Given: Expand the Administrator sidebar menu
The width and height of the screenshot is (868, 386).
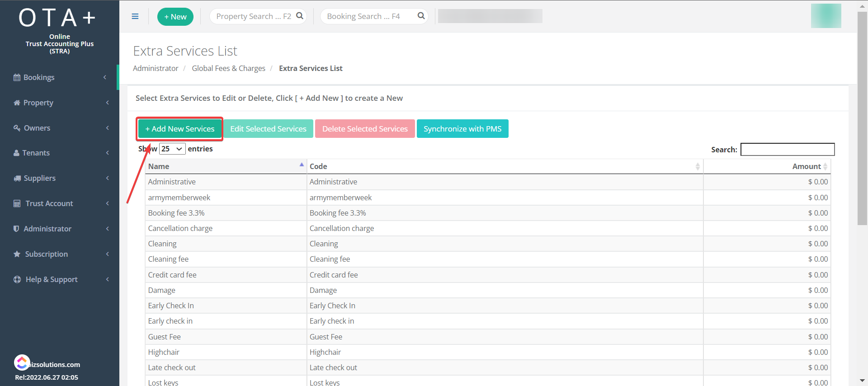Looking at the screenshot, I should (x=47, y=229).
